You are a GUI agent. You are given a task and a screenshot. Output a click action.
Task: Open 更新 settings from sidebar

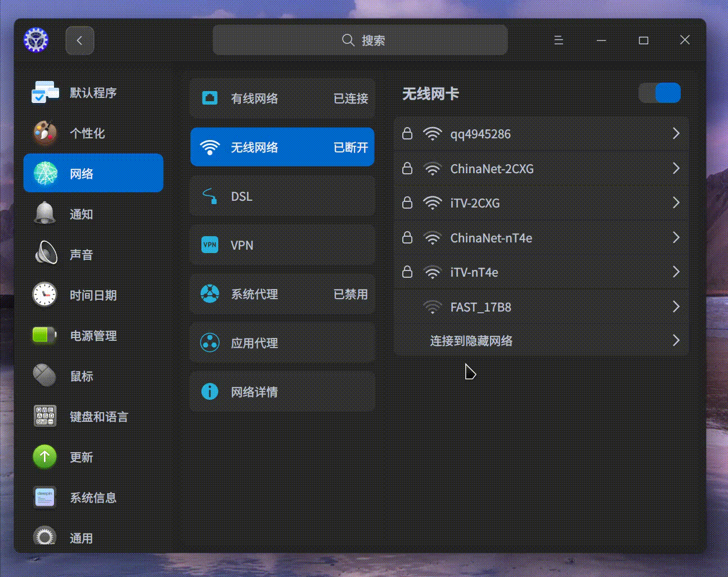[x=82, y=457]
